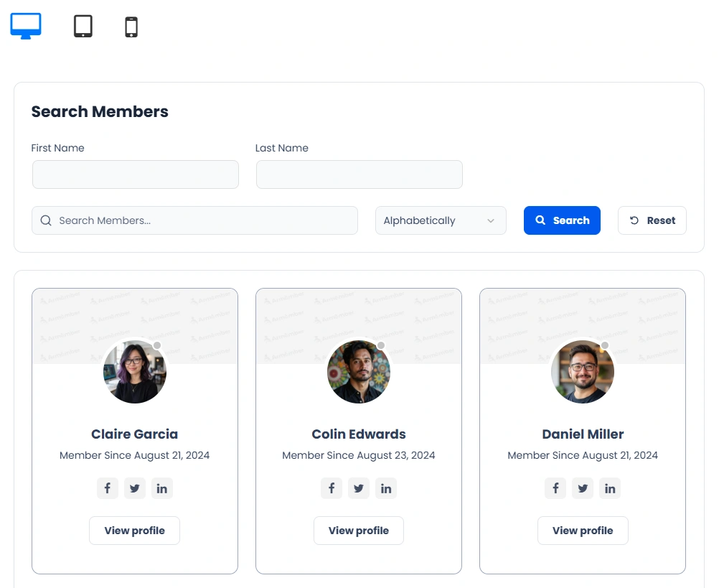Click the Colin Edwards name heading

coord(359,434)
